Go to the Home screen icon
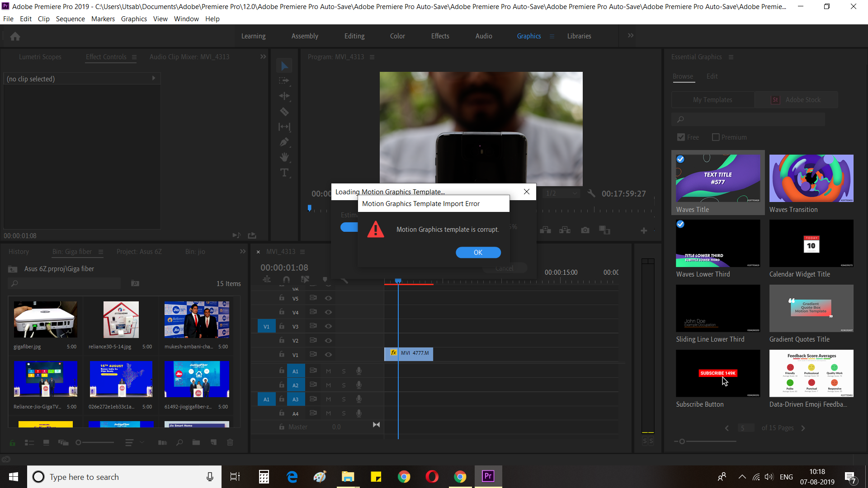Image resolution: width=868 pixels, height=488 pixels. 15,36
